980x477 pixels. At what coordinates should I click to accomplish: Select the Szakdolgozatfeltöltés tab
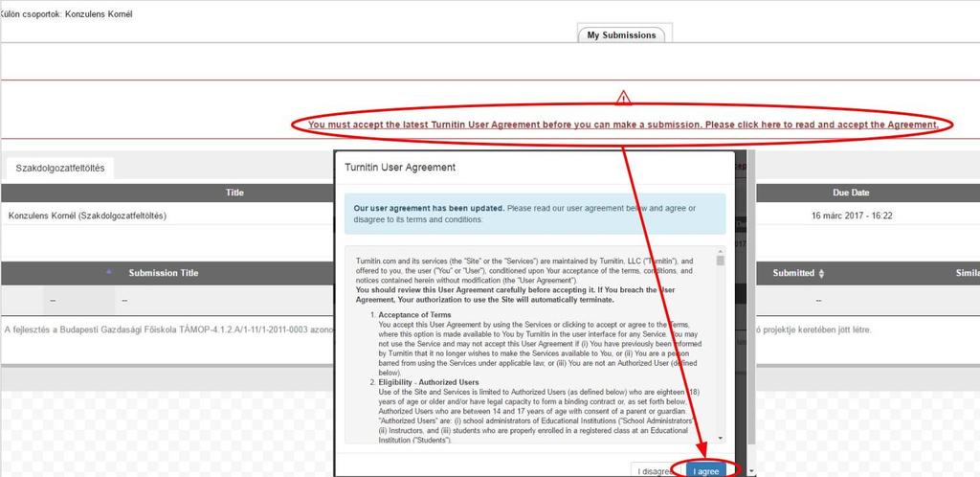click(60, 169)
